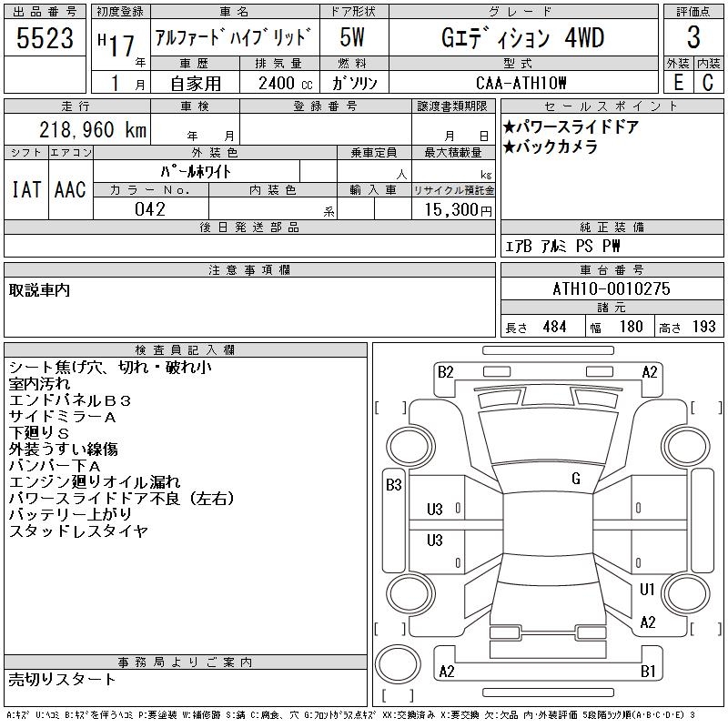Viewport: 728px width, 728px height.
Task: Click the inspector note エンドパネルB3
Action: [70, 400]
